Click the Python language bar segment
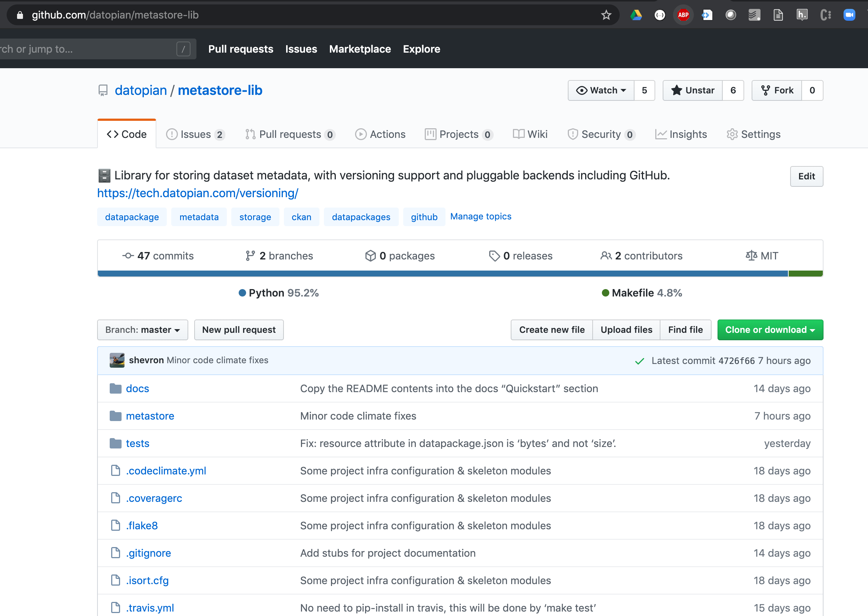This screenshot has width=868, height=616. pos(442,274)
